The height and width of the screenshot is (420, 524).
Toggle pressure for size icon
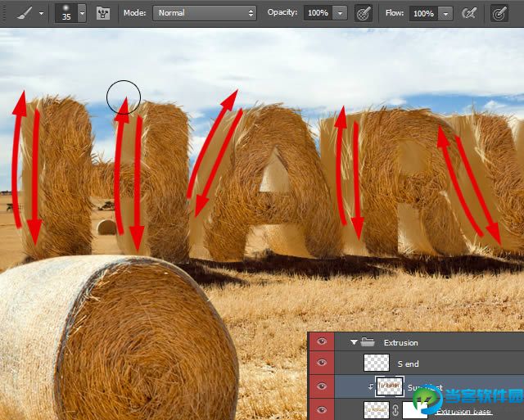tap(499, 13)
